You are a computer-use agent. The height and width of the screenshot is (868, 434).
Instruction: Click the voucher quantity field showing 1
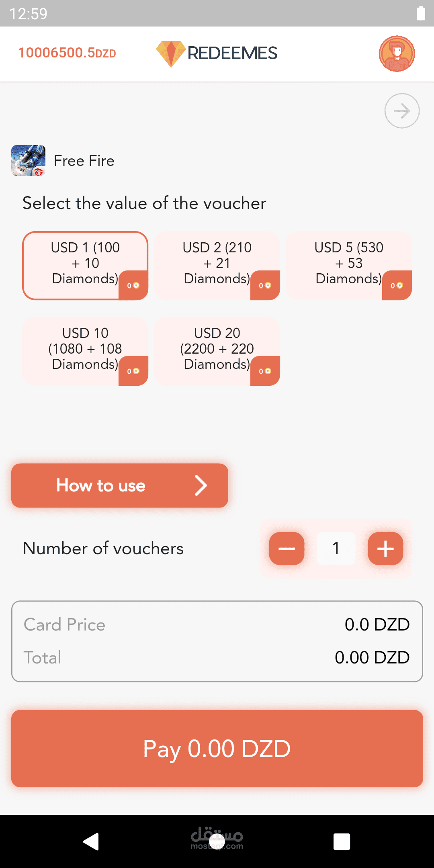click(336, 549)
